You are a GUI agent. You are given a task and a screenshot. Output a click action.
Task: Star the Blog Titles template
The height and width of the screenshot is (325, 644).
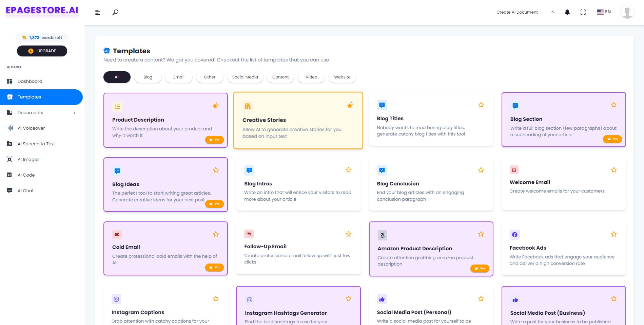tap(481, 105)
